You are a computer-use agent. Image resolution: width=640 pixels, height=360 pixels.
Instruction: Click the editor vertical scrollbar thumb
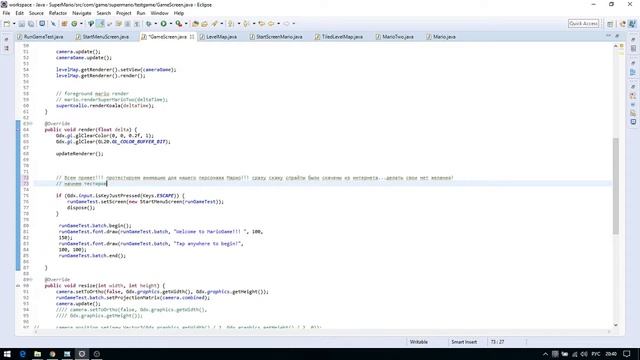click(616, 186)
